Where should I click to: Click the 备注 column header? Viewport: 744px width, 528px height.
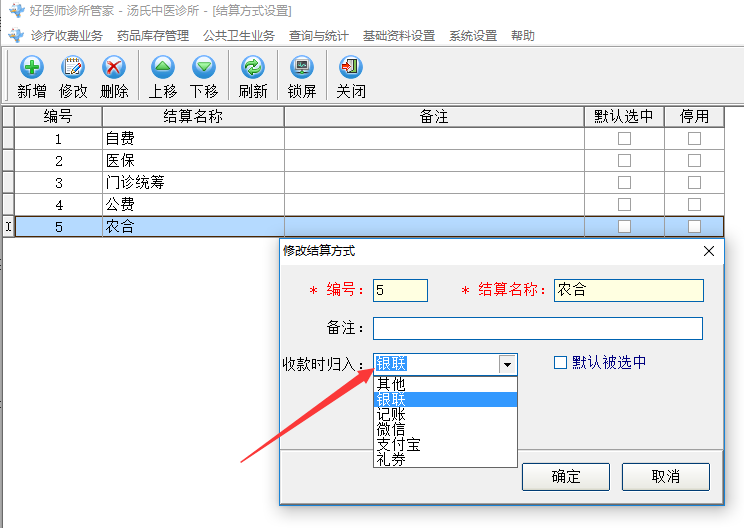coord(434,117)
